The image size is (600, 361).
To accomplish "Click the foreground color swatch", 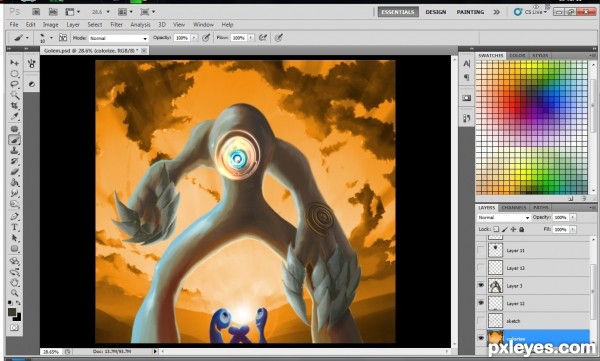I will pyautogui.click(x=12, y=312).
